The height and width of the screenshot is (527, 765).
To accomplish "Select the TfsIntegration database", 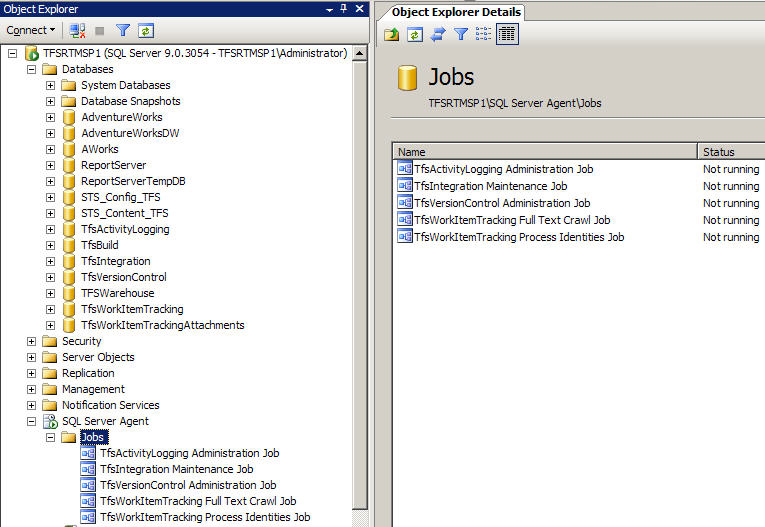I will (x=116, y=262).
